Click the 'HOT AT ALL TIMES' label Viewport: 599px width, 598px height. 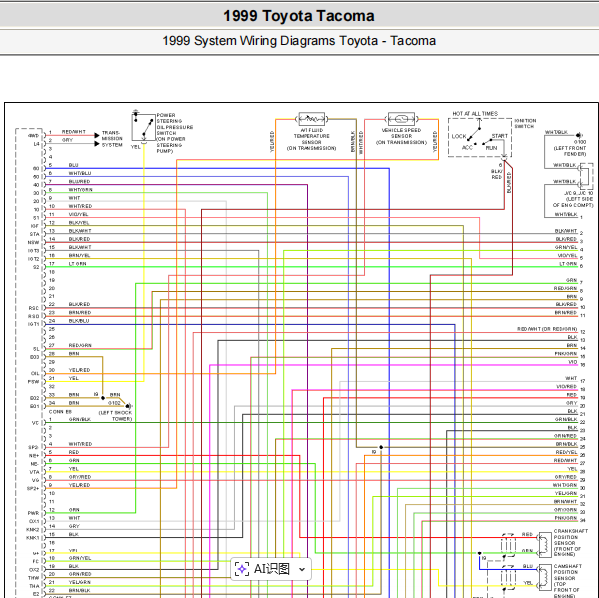475,113
